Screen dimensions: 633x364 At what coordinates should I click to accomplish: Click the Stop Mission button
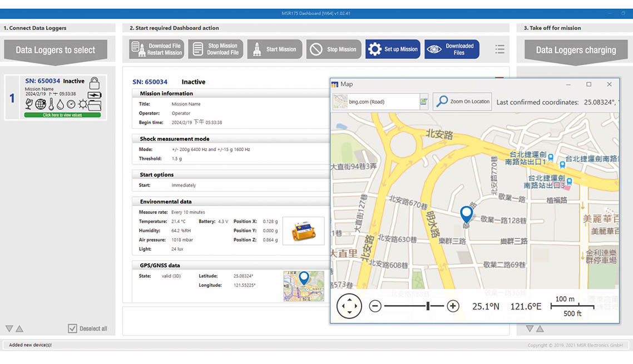click(333, 49)
